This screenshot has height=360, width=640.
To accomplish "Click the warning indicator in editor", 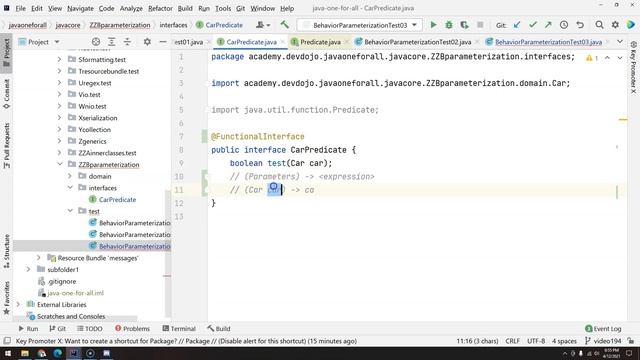I will [591, 58].
